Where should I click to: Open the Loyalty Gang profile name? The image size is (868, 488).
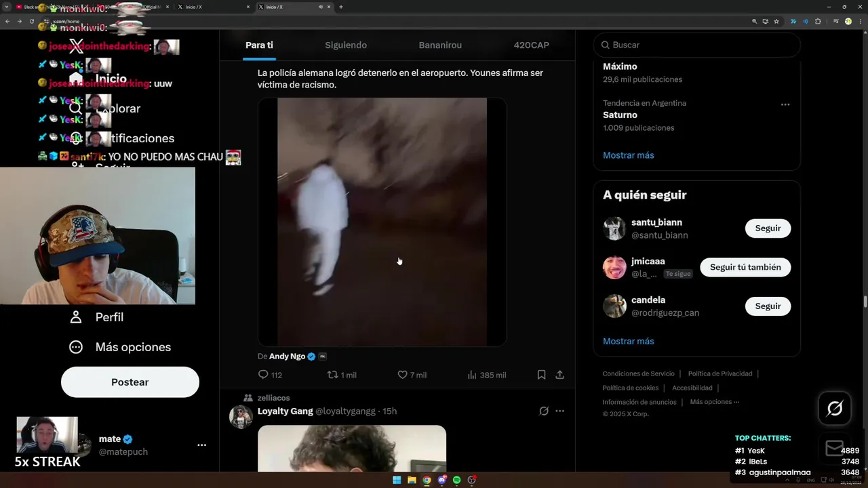285,411
